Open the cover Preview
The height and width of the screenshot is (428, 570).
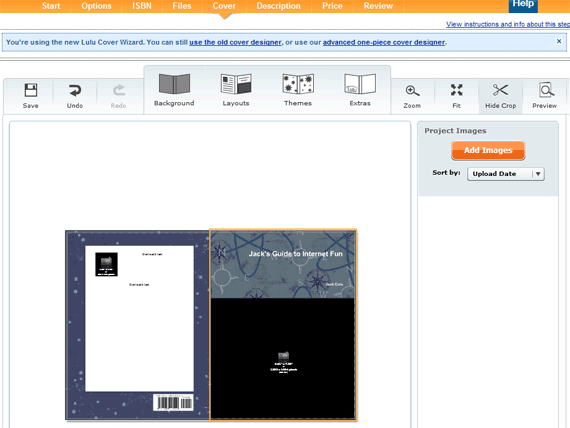[x=545, y=96]
